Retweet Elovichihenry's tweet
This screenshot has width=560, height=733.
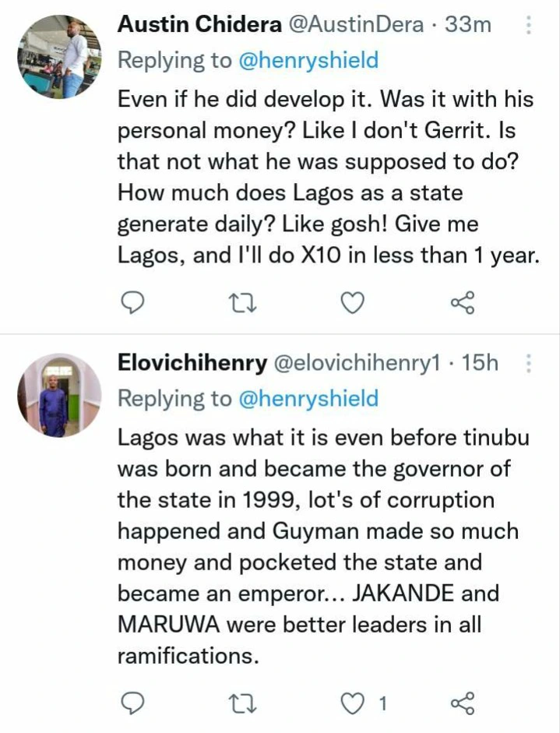tap(245, 704)
